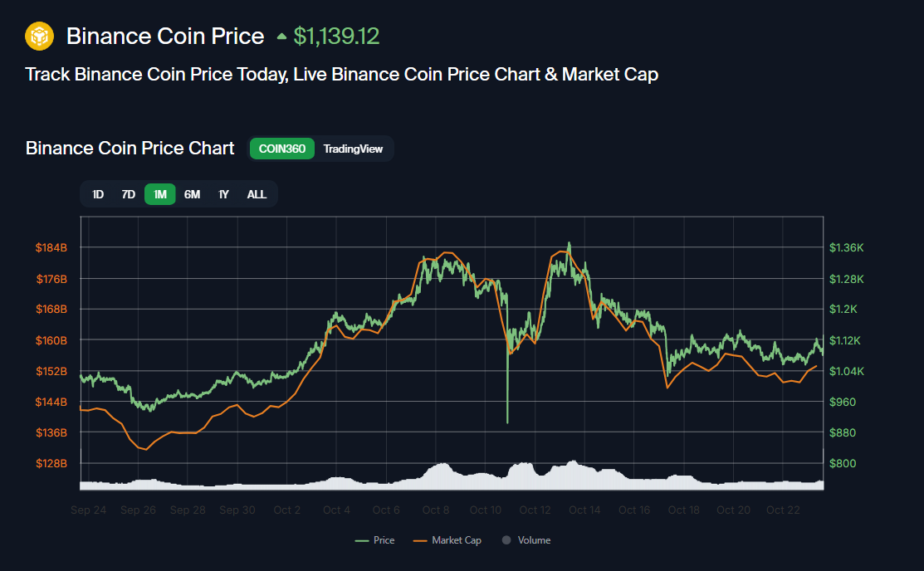Screen dimensions: 924x571
Task: Toggle the Price series in legend
Action: coord(374,540)
